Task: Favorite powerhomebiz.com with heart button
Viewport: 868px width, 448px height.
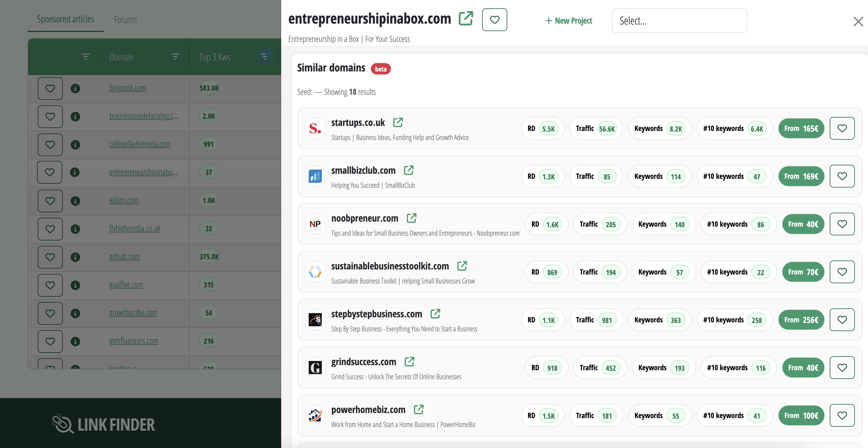Action: (x=842, y=415)
